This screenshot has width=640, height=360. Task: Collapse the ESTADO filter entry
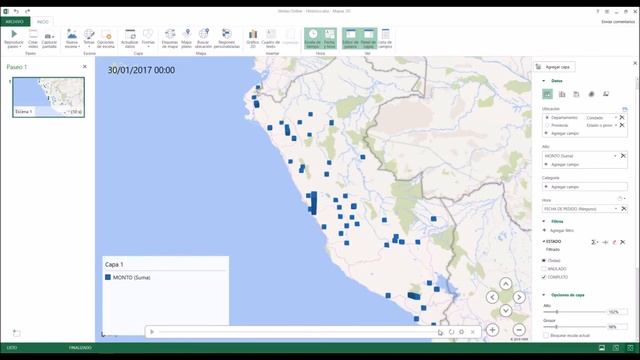click(x=544, y=242)
